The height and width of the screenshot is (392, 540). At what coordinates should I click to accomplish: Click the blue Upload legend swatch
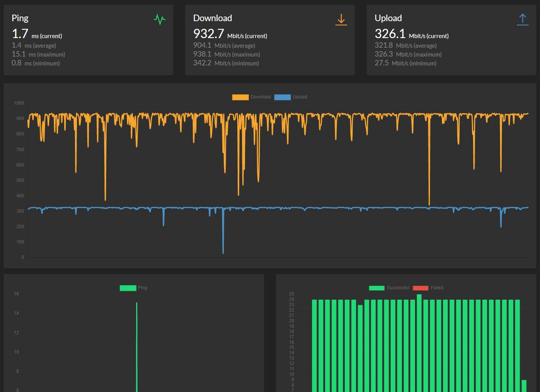(x=282, y=97)
